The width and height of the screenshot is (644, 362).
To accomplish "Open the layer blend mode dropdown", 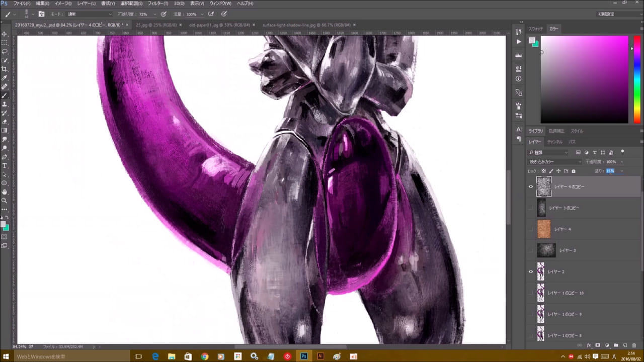I will [554, 162].
